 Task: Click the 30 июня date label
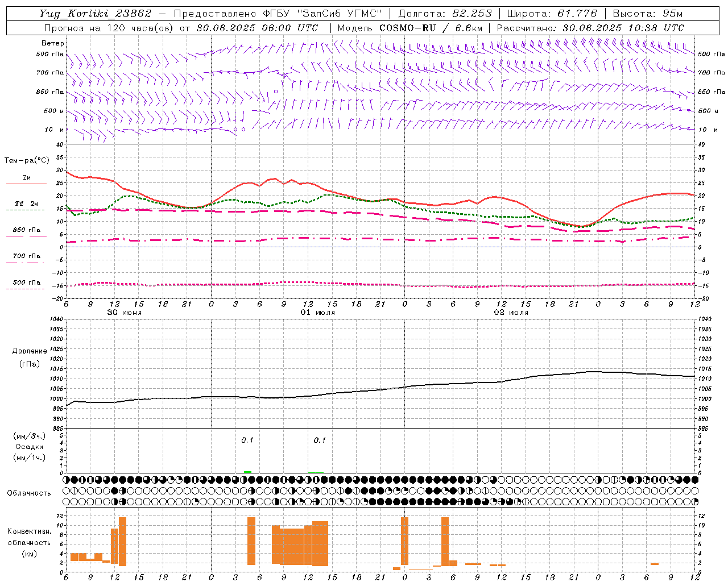point(125,313)
